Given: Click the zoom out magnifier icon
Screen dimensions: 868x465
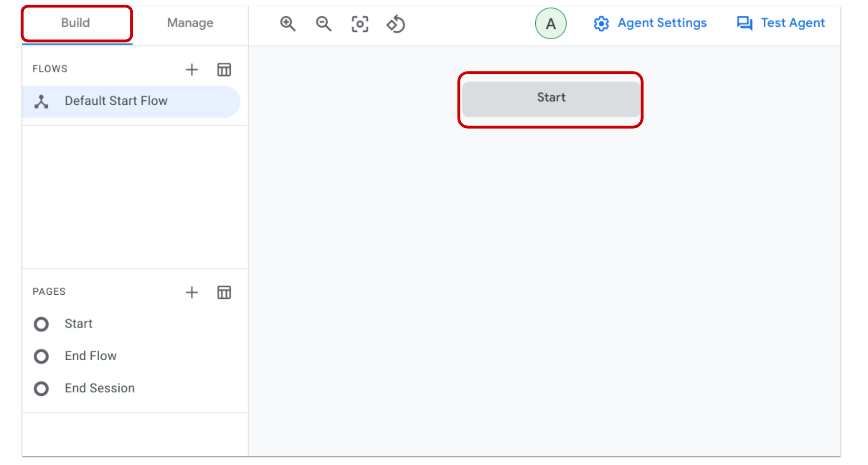Looking at the screenshot, I should pos(323,24).
